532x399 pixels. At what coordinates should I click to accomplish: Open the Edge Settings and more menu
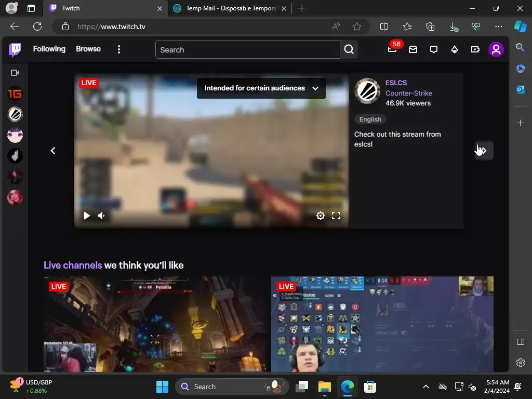[x=498, y=26]
